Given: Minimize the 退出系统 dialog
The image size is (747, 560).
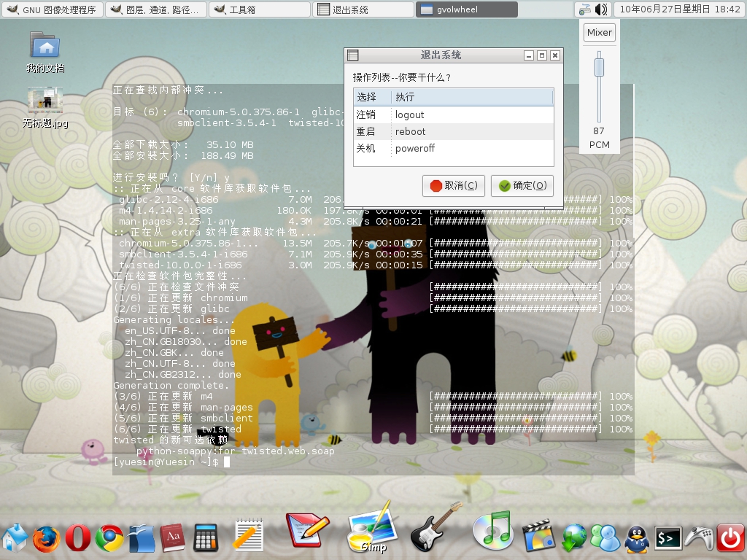Looking at the screenshot, I should click(529, 55).
